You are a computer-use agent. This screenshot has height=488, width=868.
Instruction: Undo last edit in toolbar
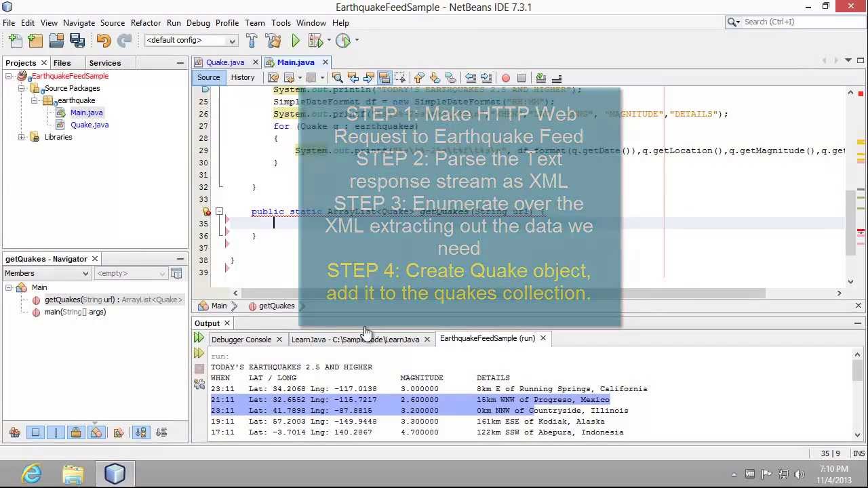click(x=103, y=41)
